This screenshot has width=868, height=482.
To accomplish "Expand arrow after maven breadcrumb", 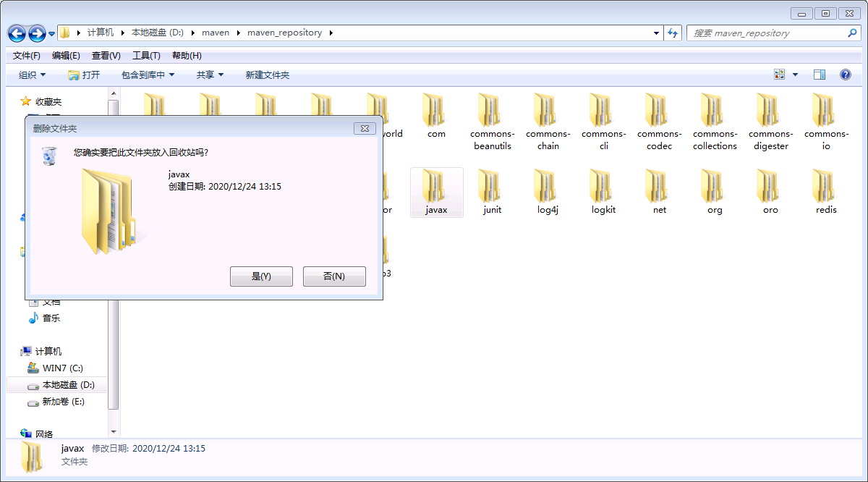I will pos(238,33).
